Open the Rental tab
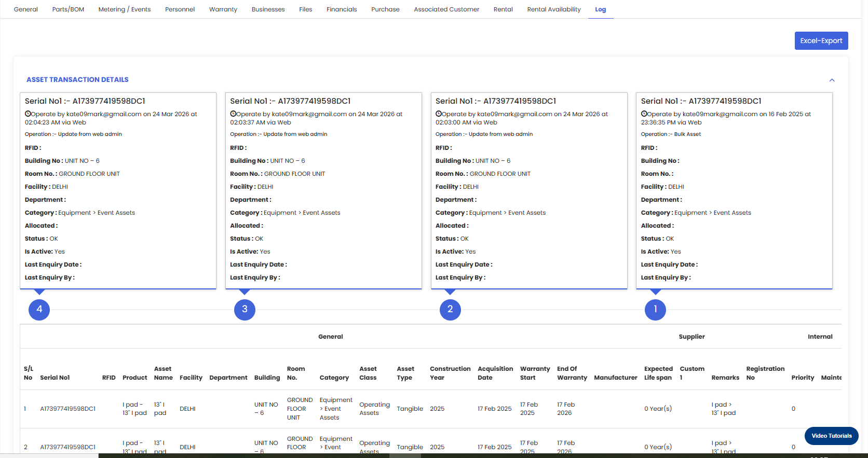This screenshot has height=458, width=868. tap(503, 9)
